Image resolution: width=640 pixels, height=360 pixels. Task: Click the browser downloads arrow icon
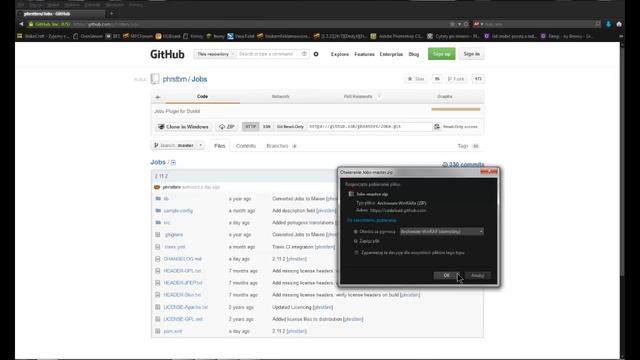coord(608,24)
